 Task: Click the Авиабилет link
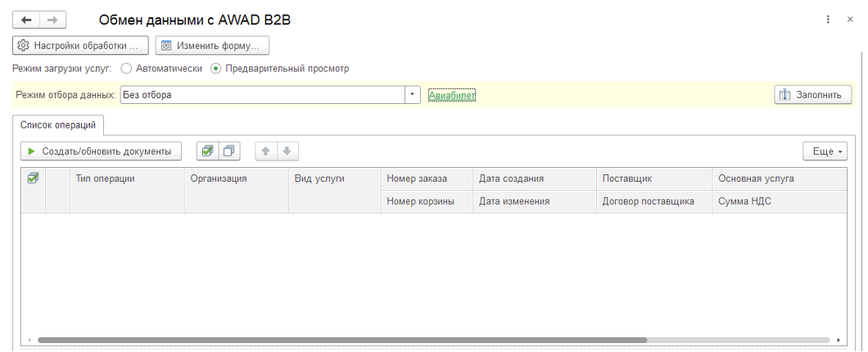coord(451,96)
